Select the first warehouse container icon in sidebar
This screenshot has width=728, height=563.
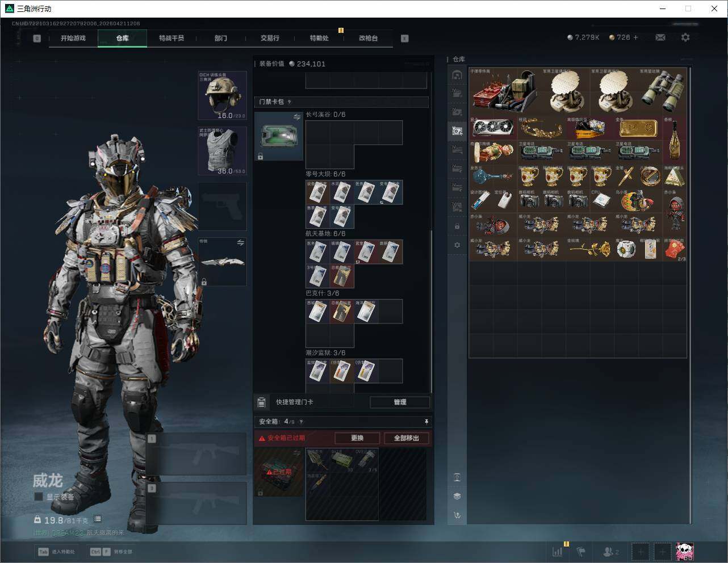point(457,75)
